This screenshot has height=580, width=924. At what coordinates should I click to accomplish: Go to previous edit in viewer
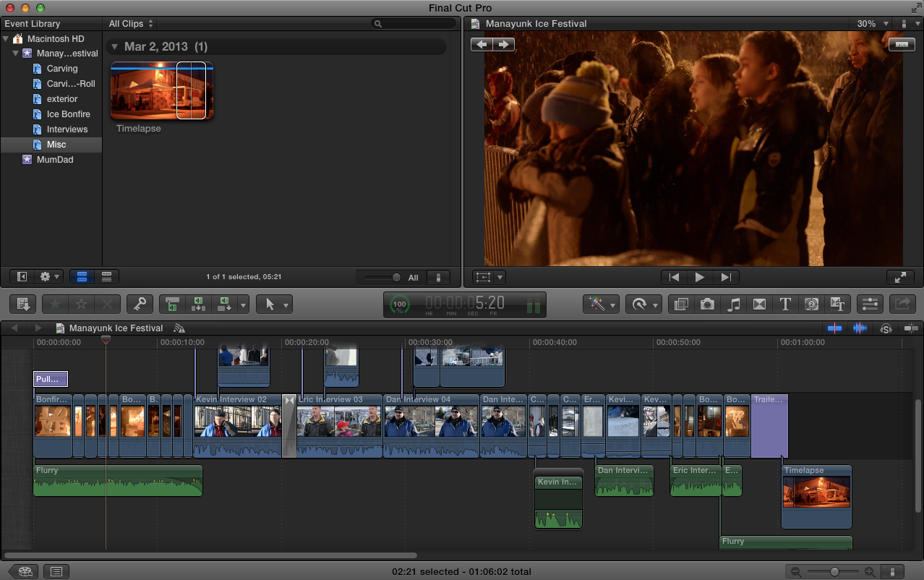674,277
